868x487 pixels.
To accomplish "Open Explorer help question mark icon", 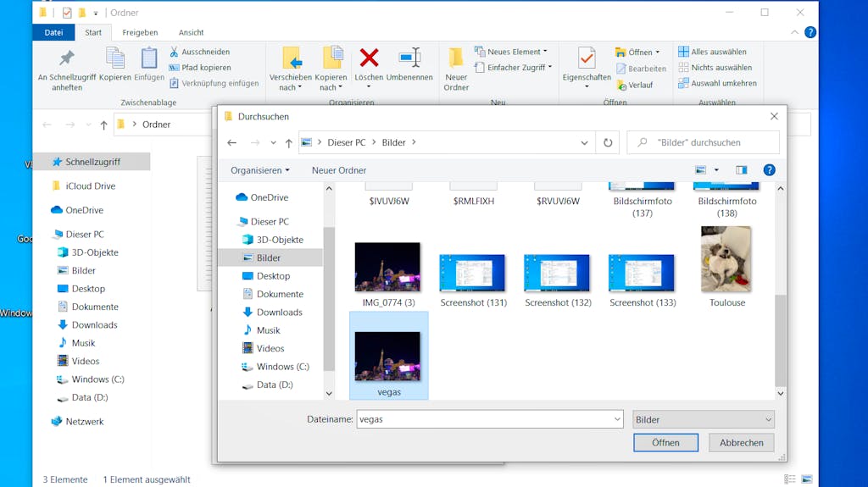I will point(810,32).
